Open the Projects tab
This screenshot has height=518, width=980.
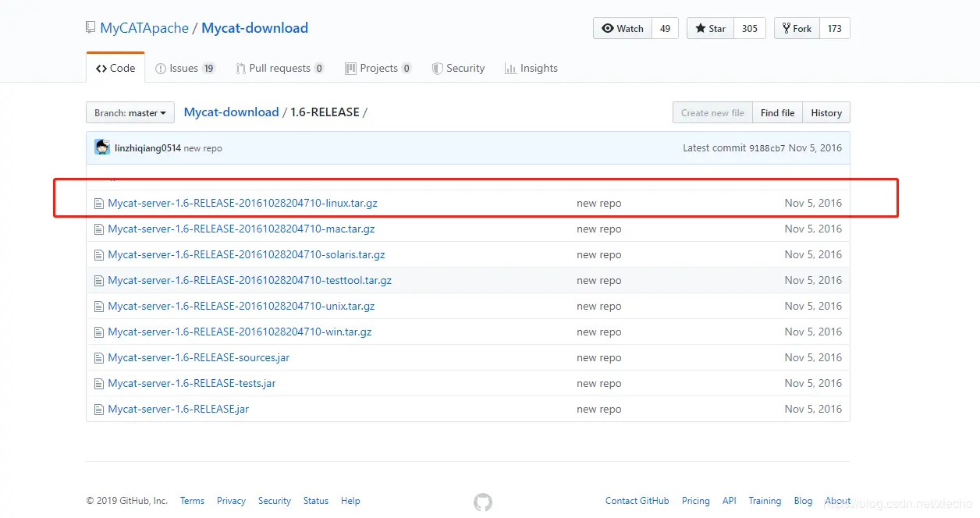click(378, 69)
